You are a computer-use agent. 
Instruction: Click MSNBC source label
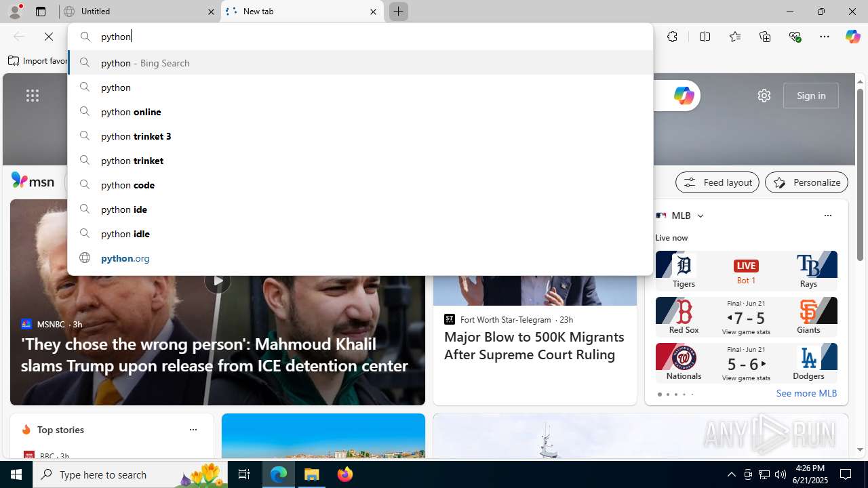point(51,325)
